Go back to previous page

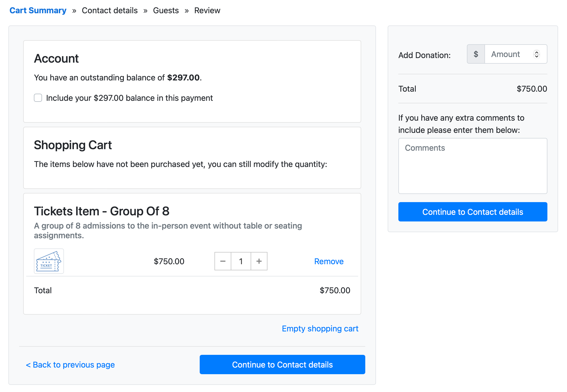coord(70,365)
